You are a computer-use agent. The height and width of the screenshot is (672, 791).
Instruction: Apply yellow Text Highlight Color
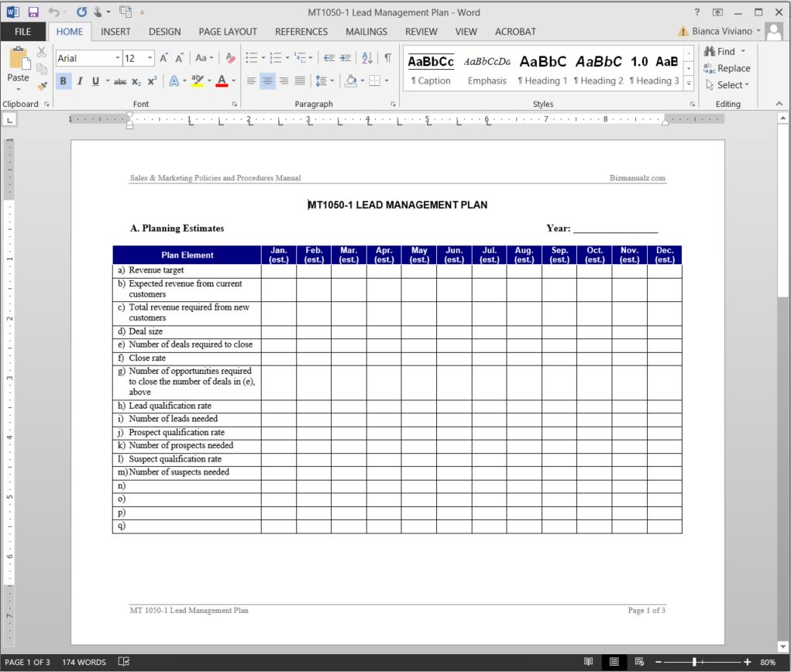tap(198, 81)
